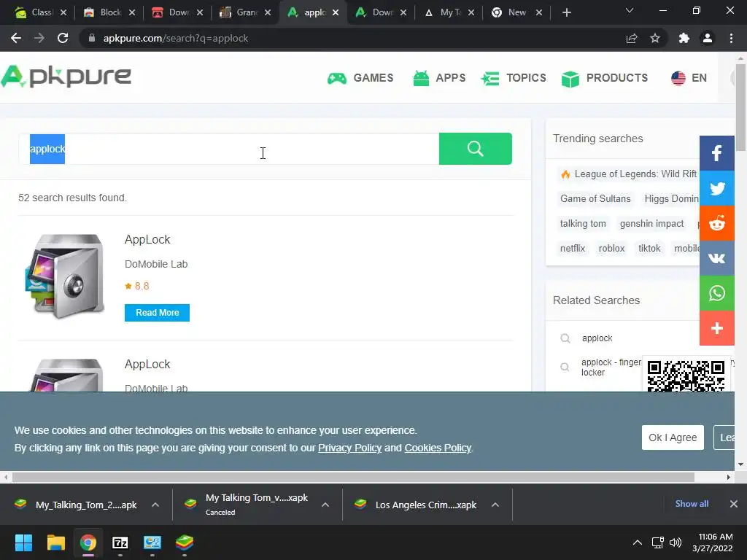
Task: Select genshin impact trending search
Action: [651, 224]
